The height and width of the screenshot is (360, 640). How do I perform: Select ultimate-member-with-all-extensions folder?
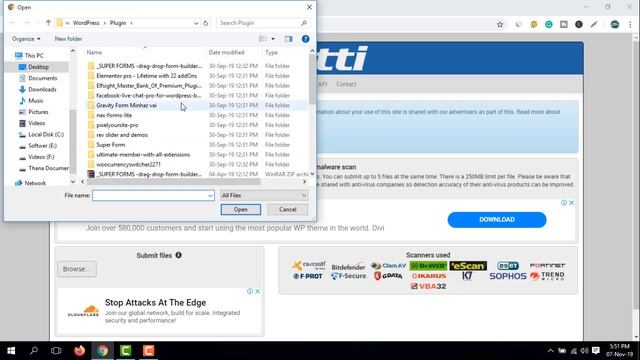(143, 154)
